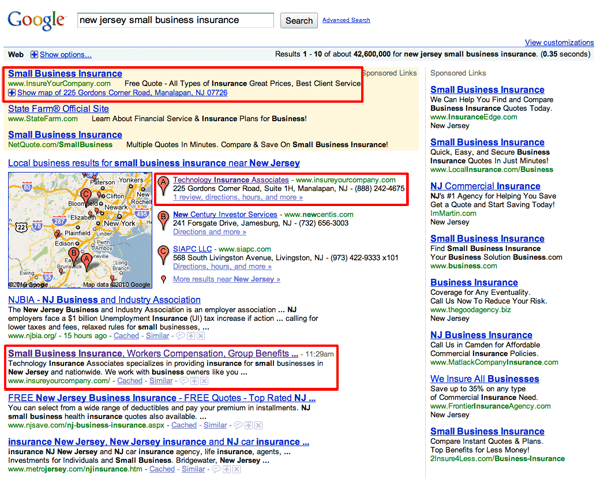Click map pin B on the map thumbnail
This screenshot has height=479, width=600.
[73, 257]
